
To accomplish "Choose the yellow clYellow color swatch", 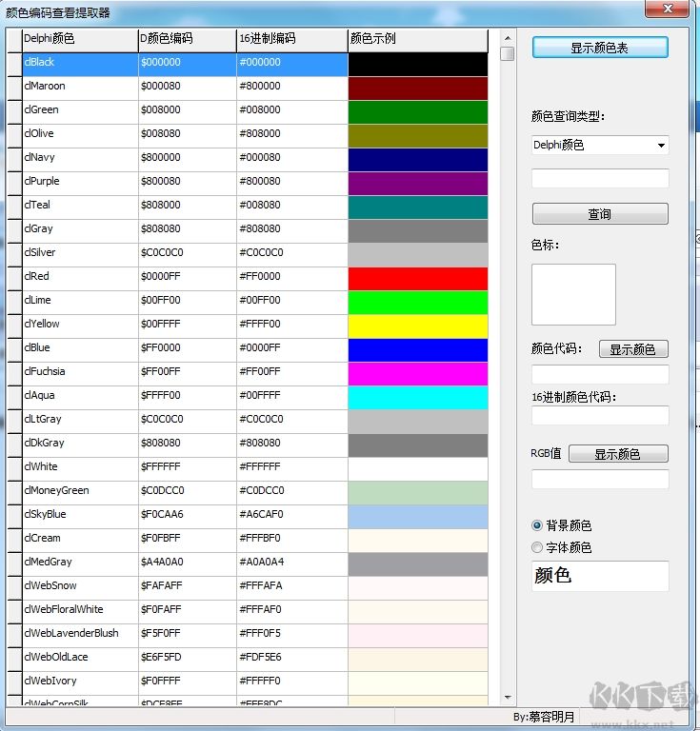I will [x=417, y=326].
